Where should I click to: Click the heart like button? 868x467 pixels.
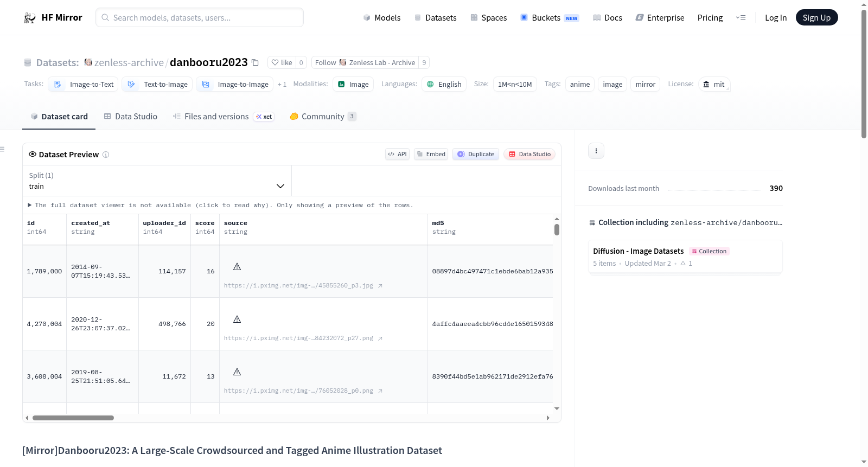282,62
